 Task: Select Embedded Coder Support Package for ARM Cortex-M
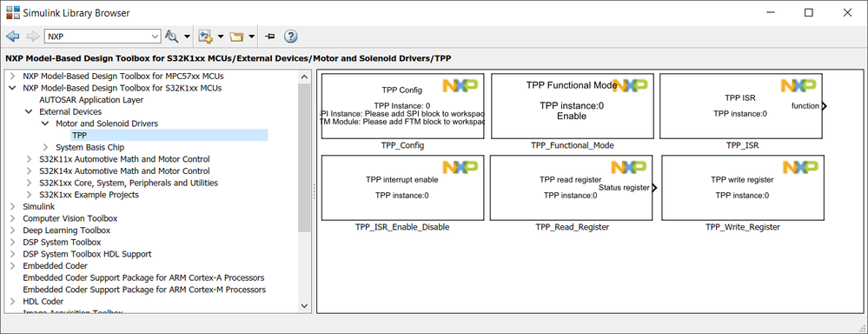coord(144,290)
